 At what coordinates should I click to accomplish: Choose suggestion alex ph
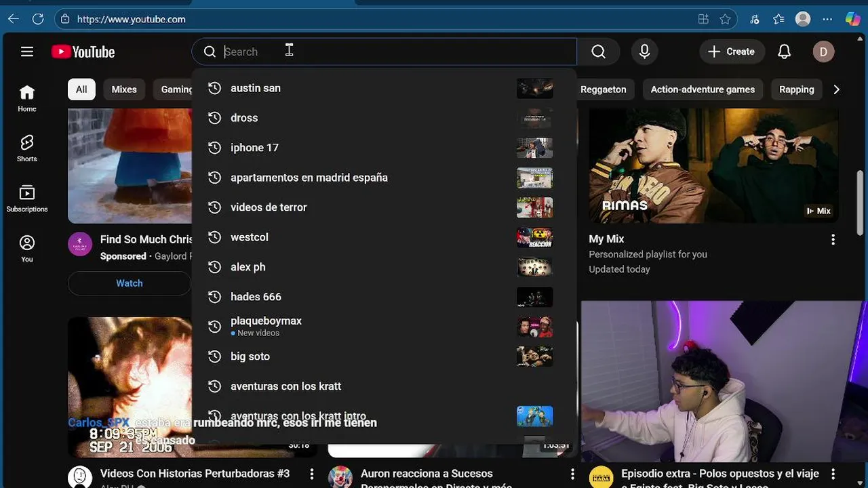point(384,267)
